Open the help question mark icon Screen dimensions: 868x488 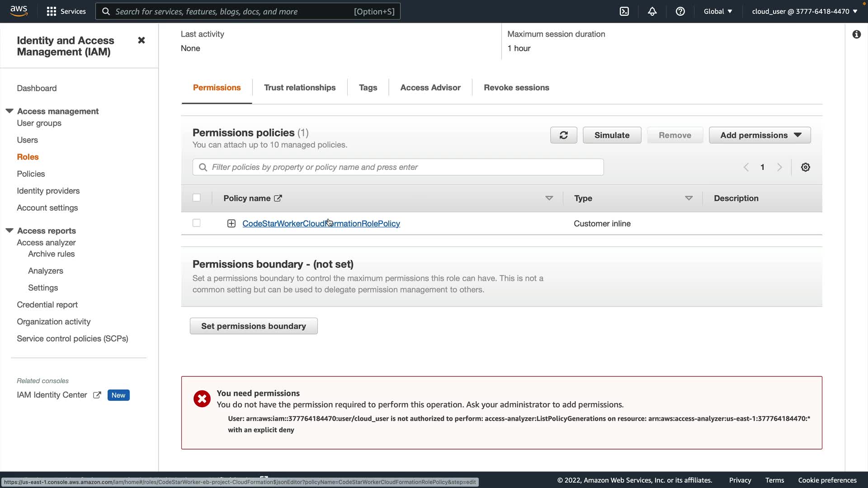680,11
